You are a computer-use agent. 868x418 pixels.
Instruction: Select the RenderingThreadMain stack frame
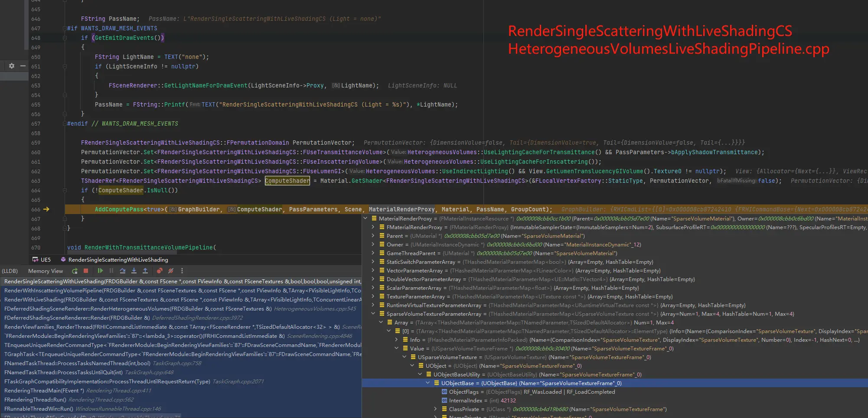[44, 391]
